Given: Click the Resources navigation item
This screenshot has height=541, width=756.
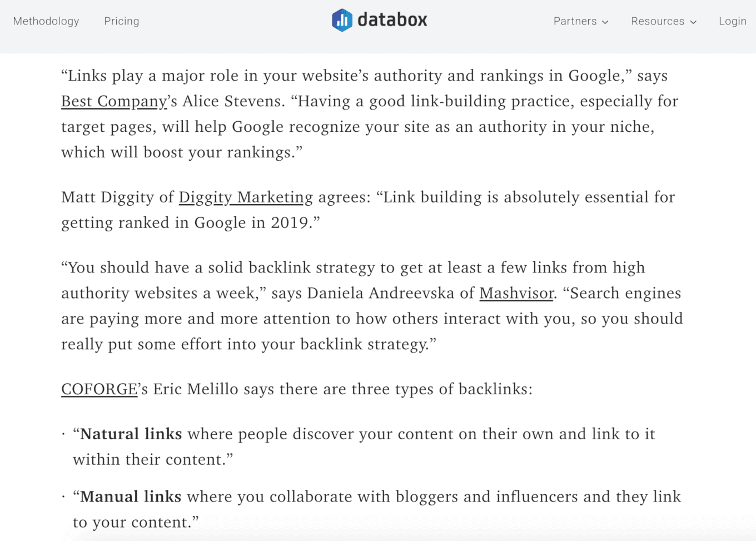Looking at the screenshot, I should tap(658, 21).
